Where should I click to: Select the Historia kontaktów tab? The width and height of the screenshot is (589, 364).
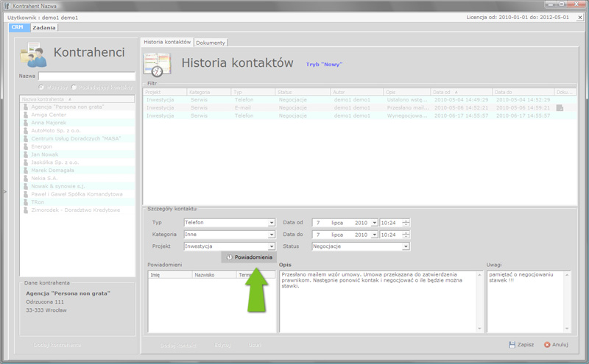(x=167, y=42)
